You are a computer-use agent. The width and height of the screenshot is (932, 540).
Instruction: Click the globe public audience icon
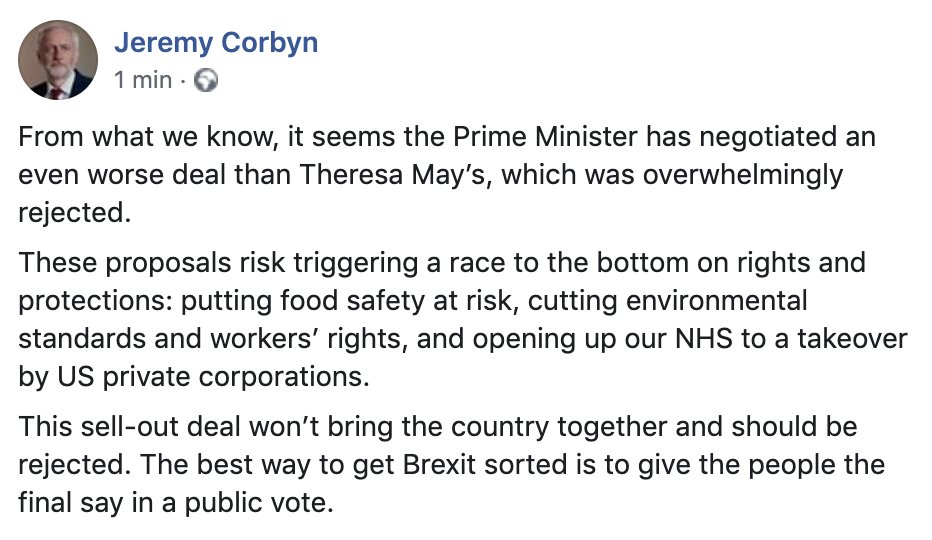(205, 81)
